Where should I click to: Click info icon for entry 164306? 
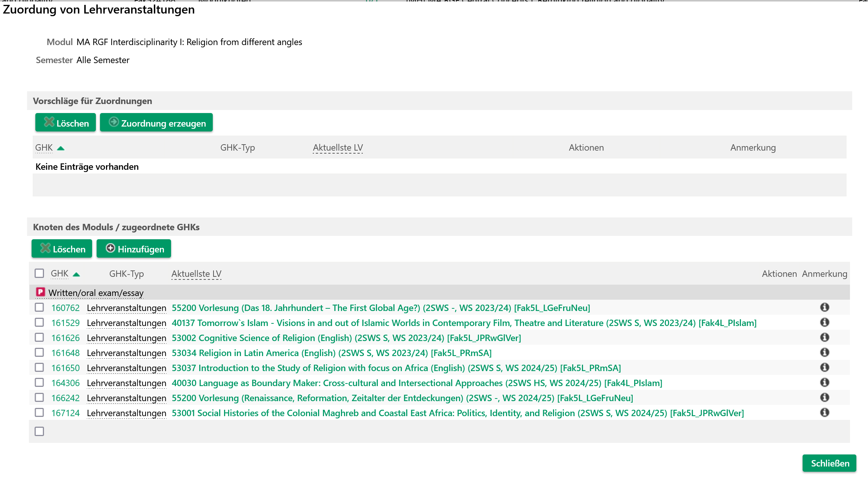click(824, 382)
